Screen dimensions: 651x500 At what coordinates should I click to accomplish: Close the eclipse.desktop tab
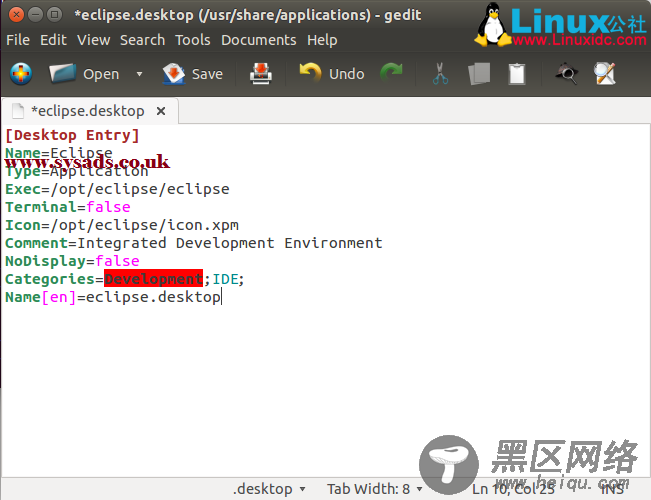[161, 111]
